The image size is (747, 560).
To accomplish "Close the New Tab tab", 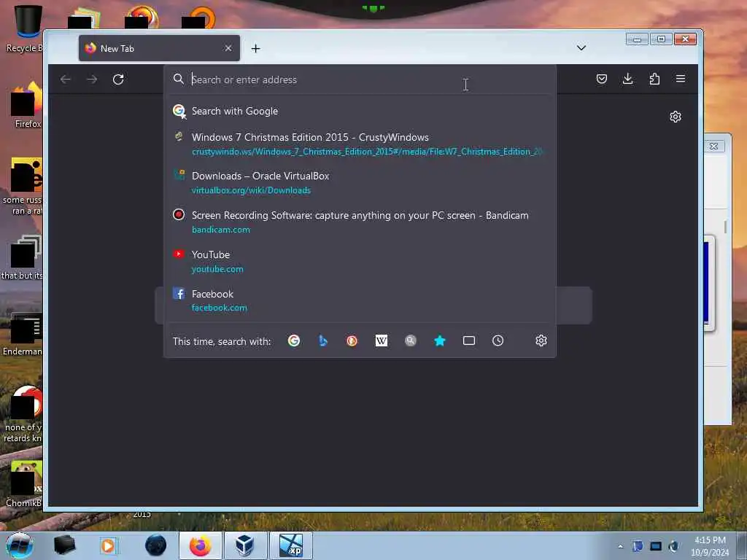I will coord(228,48).
